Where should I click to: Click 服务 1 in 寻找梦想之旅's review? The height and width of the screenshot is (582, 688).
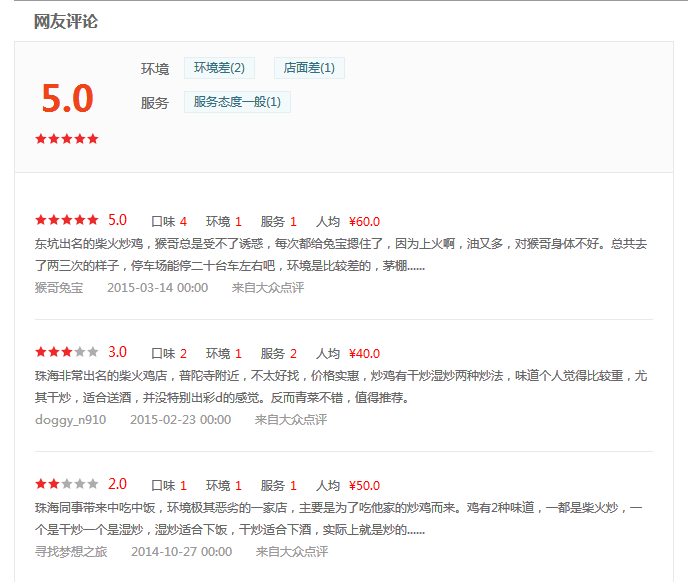coord(279,486)
